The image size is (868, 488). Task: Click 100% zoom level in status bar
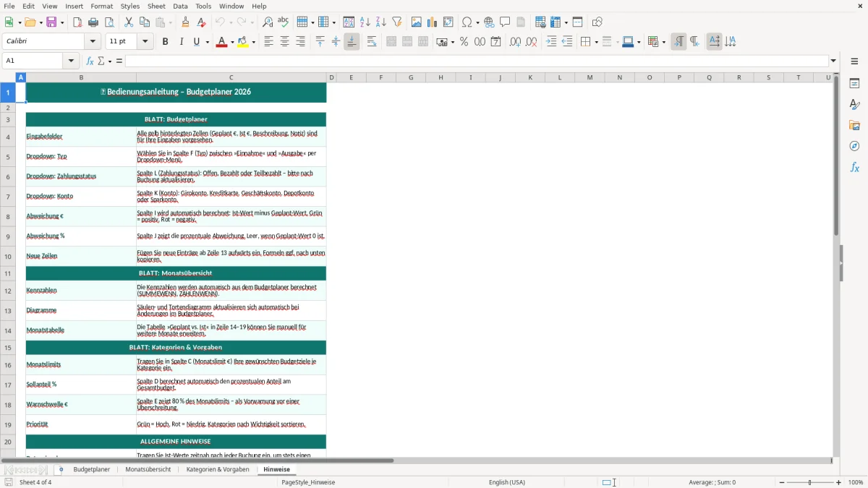click(x=856, y=482)
